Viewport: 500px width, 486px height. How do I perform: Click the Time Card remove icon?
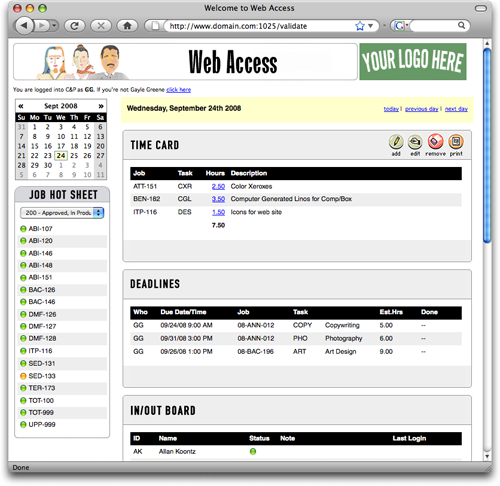coord(435,142)
